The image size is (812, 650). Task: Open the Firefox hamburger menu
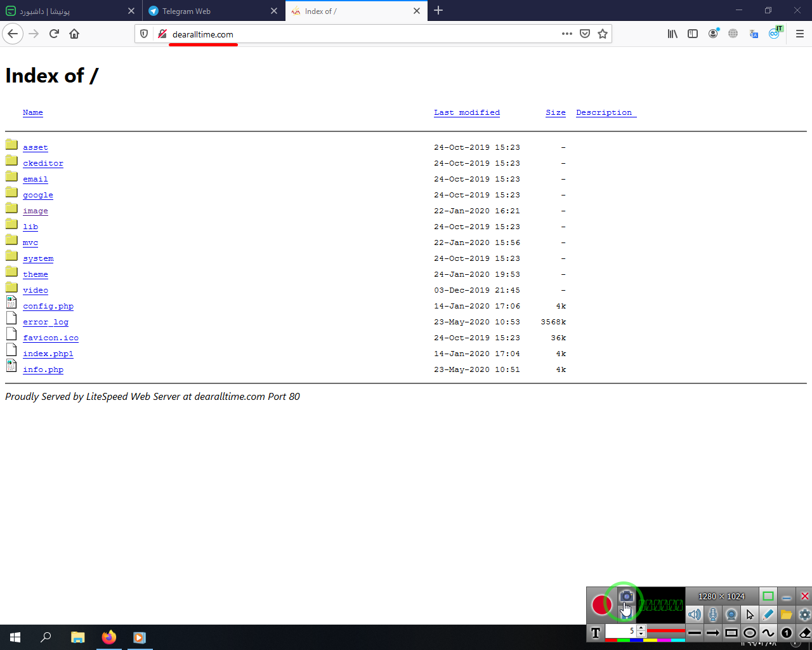click(799, 34)
